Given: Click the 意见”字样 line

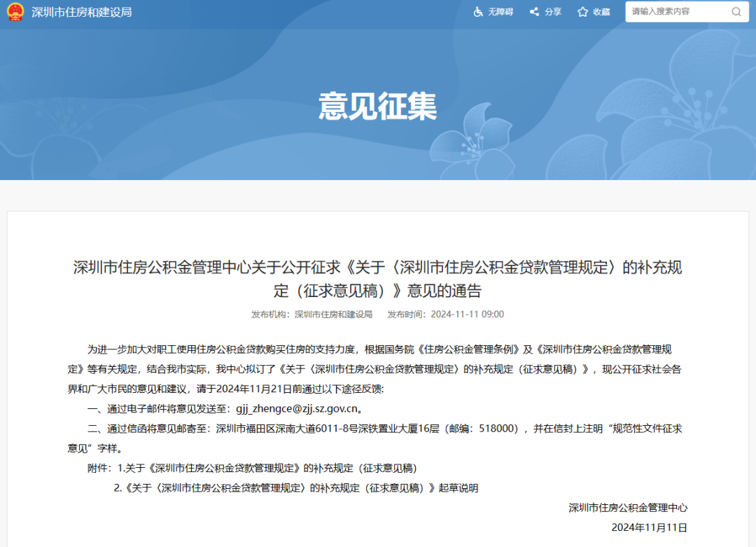Looking at the screenshot, I should [x=95, y=448].
